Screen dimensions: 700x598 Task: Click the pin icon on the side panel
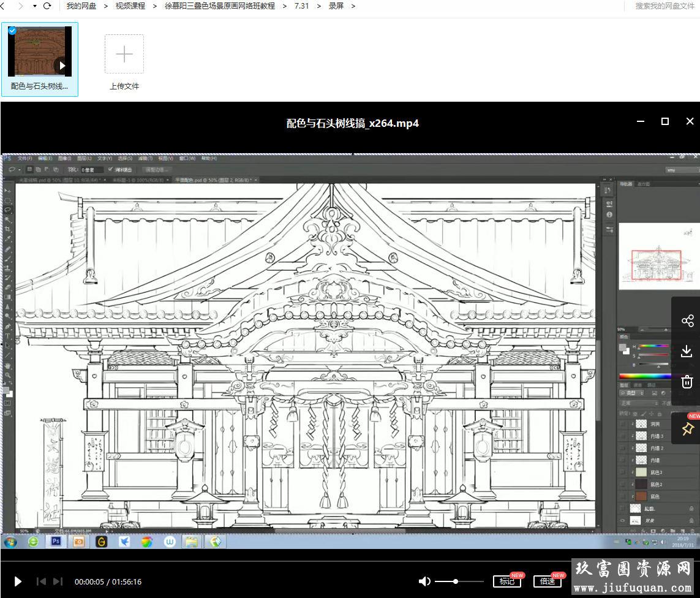(687, 429)
